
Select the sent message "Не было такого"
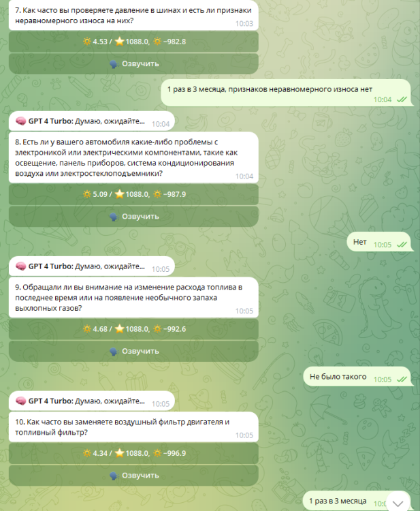click(x=357, y=377)
